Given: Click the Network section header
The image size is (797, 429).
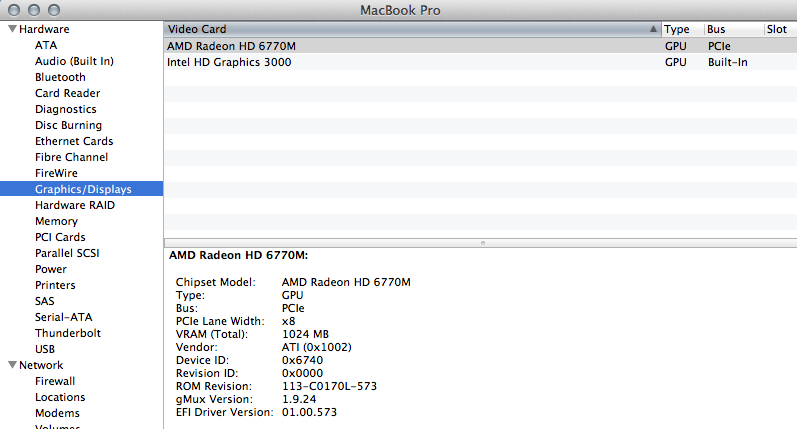Looking at the screenshot, I should pyautogui.click(x=41, y=365).
